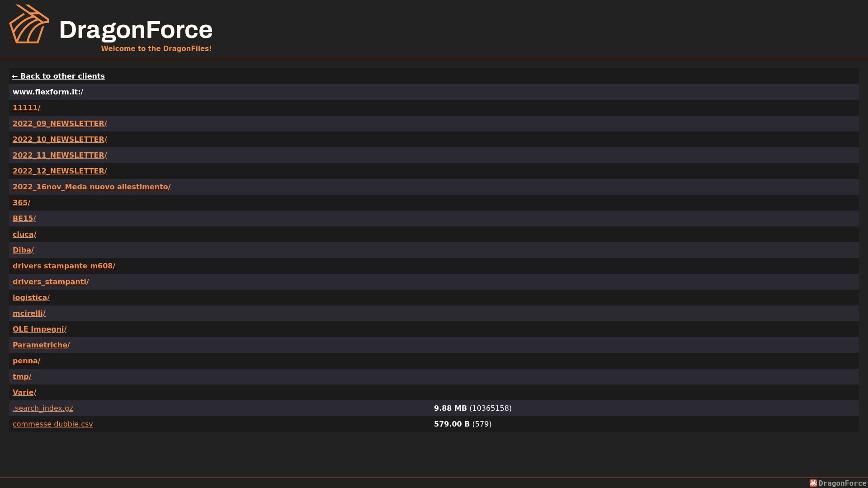The height and width of the screenshot is (488, 868).
Task: Open the OLE Impegni/ folder
Action: point(40,329)
